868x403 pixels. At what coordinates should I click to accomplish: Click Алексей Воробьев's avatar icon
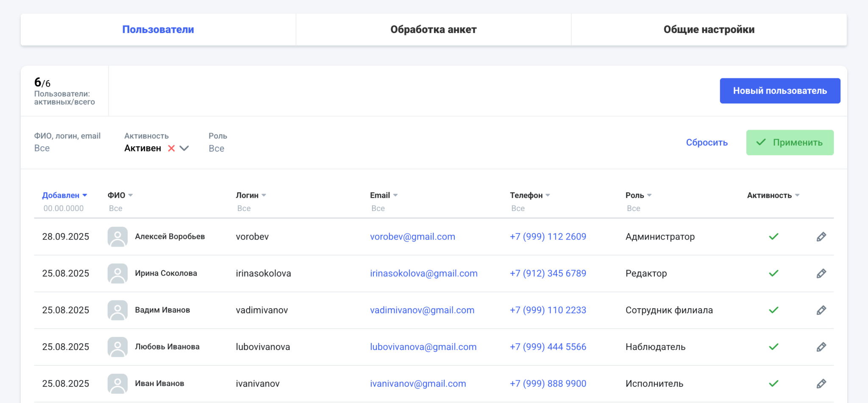(117, 236)
